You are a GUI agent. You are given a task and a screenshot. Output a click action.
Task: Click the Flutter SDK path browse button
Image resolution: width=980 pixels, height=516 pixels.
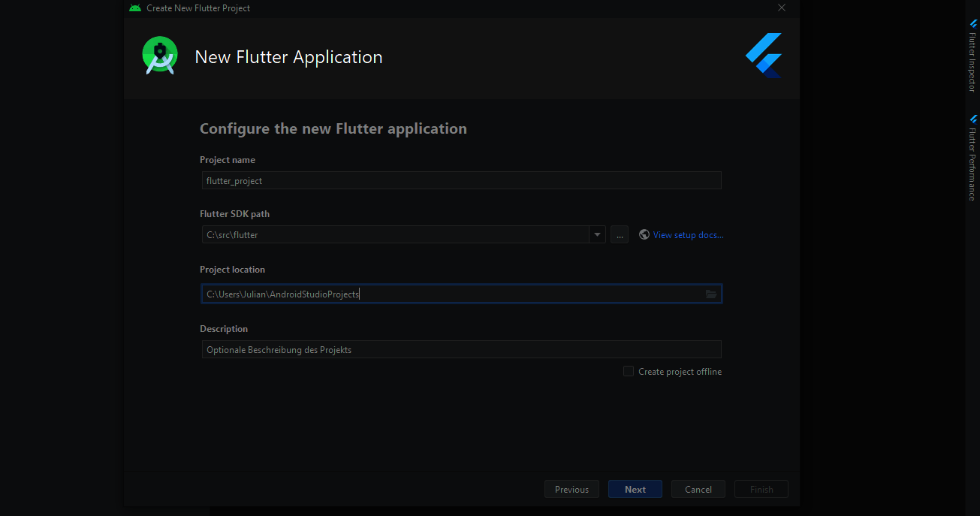[x=620, y=235]
